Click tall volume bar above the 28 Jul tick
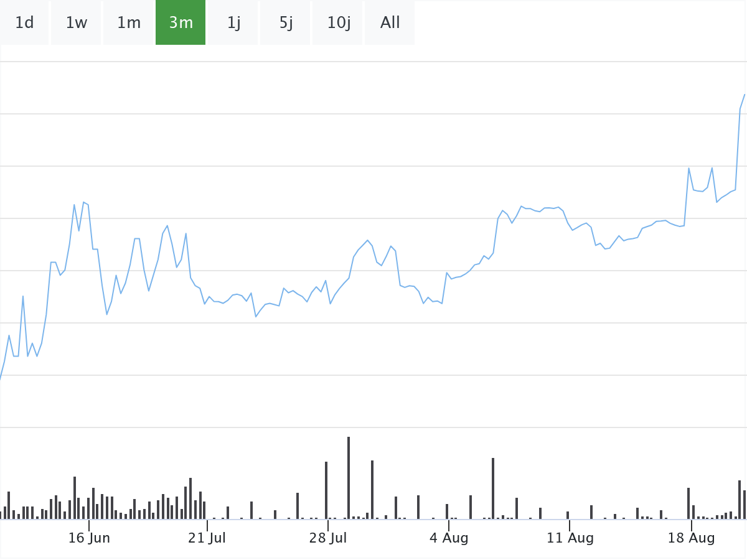Image resolution: width=747 pixels, height=560 pixels. coord(326,490)
